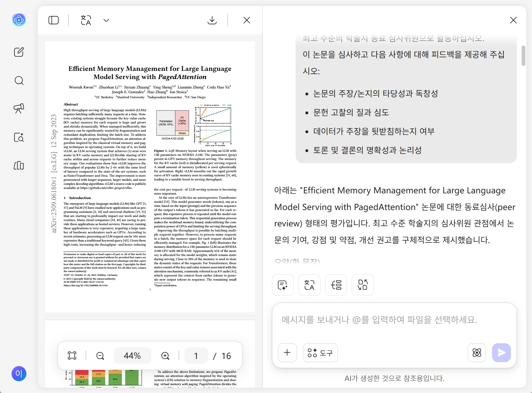532x393 pixels.
Task: Open the 도구 tools button
Action: [x=320, y=353]
